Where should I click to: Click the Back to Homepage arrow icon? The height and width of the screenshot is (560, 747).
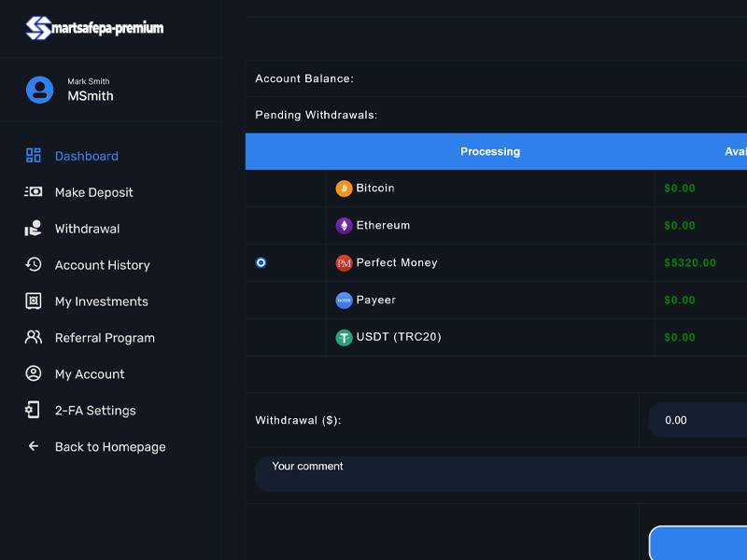(34, 447)
